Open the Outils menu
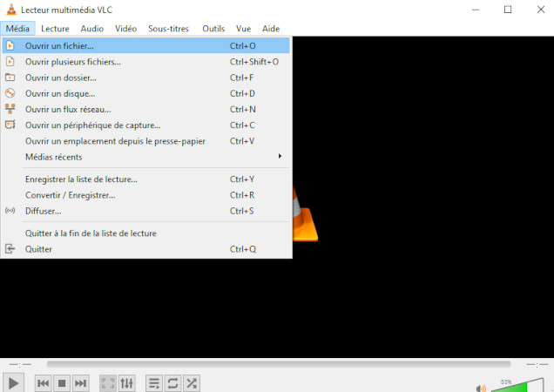Image resolution: width=554 pixels, height=392 pixels. [x=213, y=29]
